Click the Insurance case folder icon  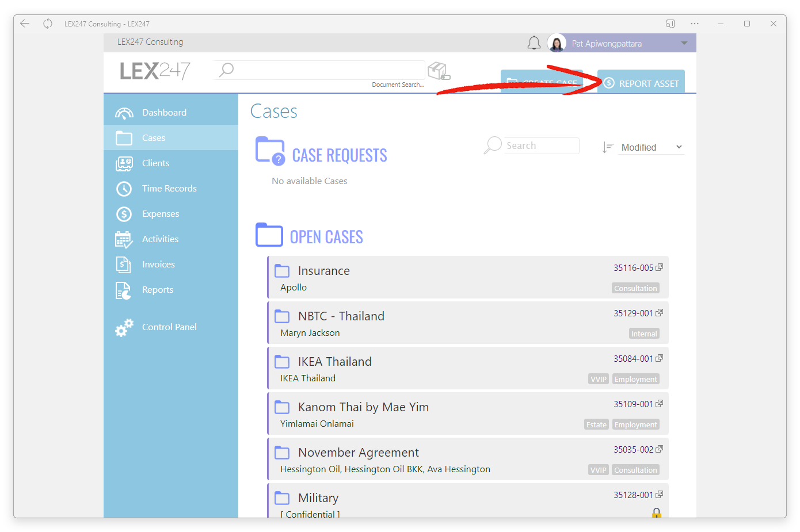point(282,271)
